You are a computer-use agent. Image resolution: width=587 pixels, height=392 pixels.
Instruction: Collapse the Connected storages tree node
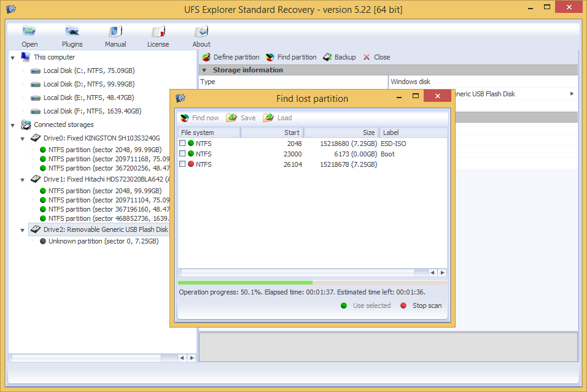13,125
